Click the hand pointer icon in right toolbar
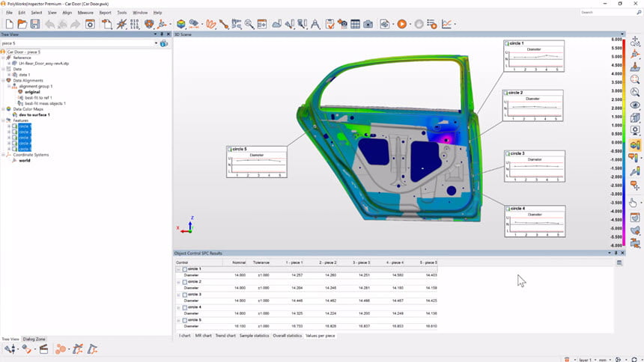The image size is (644, 362). coord(634,203)
